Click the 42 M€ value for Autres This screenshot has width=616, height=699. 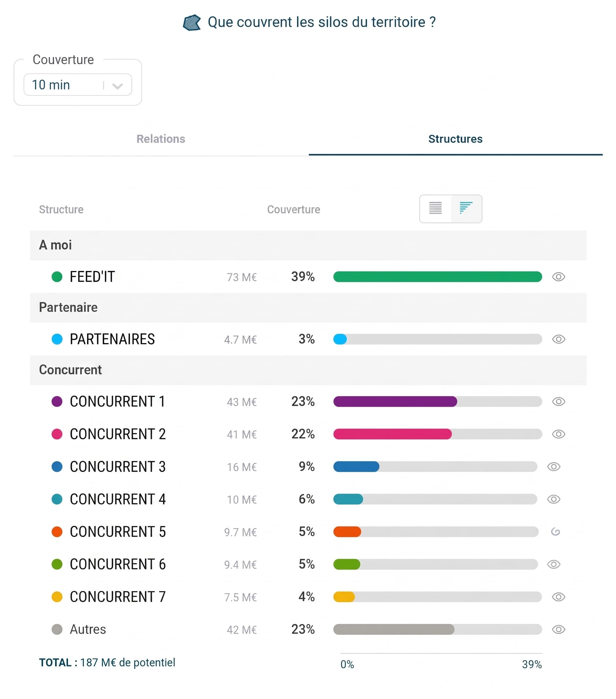click(242, 630)
